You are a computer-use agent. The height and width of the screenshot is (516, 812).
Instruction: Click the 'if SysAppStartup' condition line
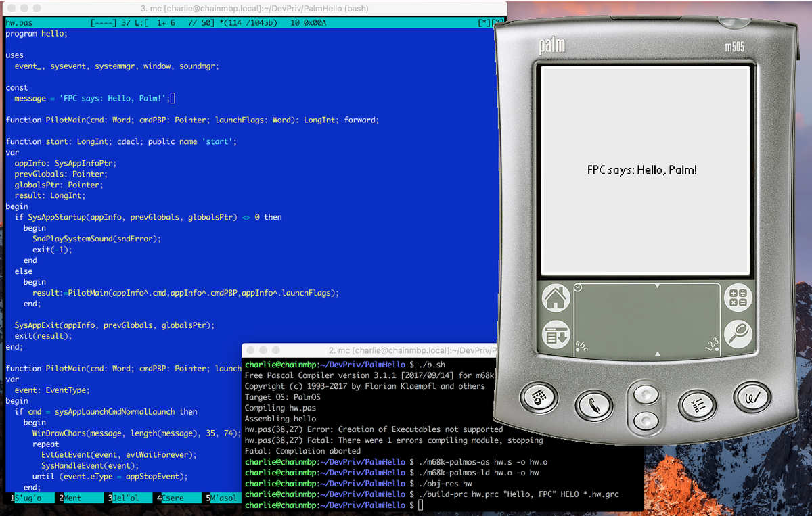tap(148, 218)
